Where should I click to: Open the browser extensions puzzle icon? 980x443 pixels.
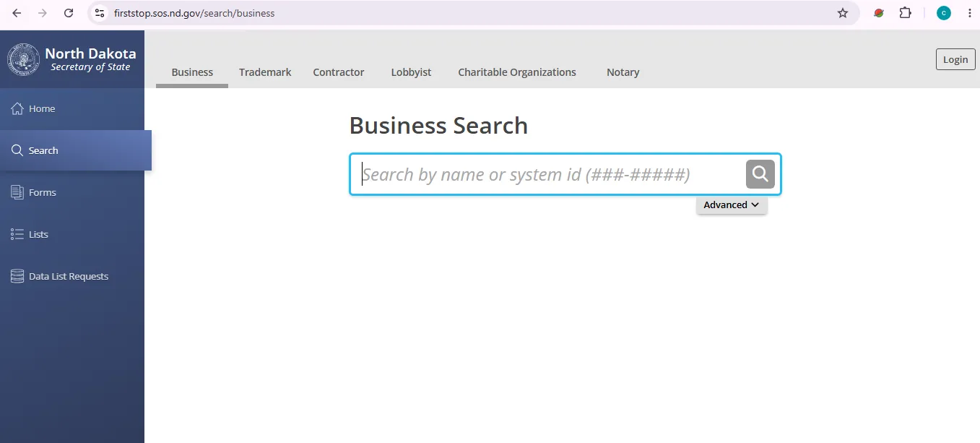[905, 13]
